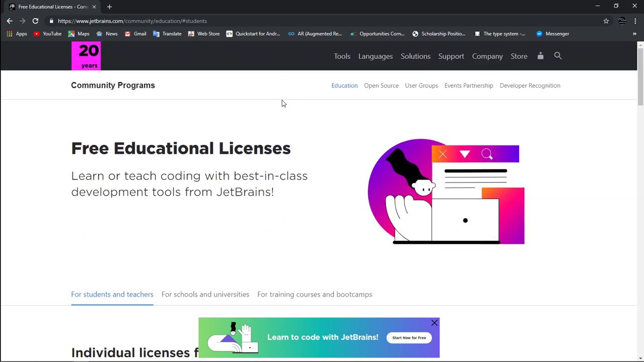
Task: Open Chrome menu three dots
Action: click(635, 21)
